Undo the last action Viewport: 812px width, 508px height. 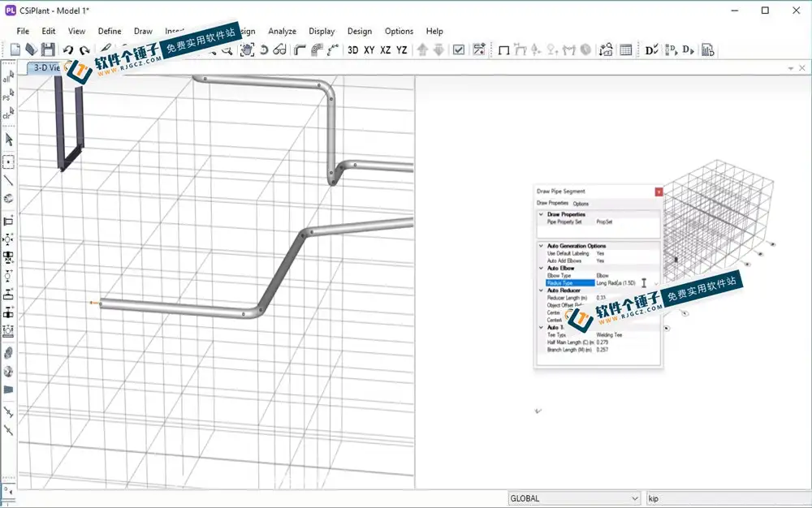coord(68,50)
